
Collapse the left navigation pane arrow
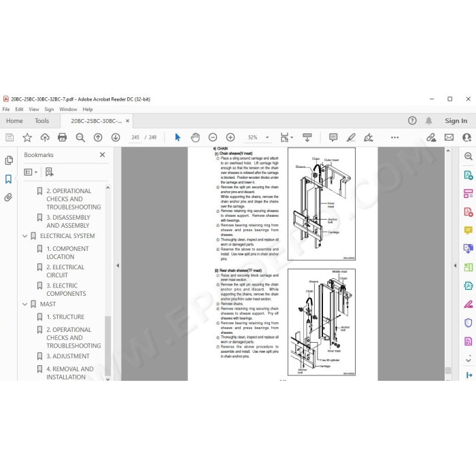(118, 265)
